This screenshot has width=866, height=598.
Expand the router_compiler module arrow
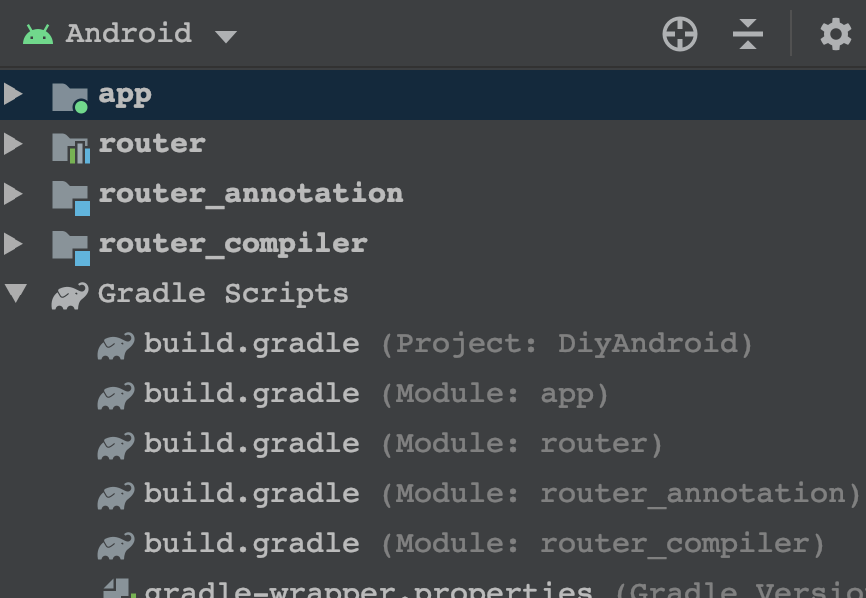(14, 243)
